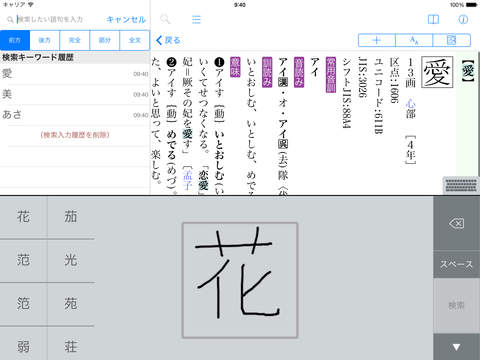Choose candidate 笵
The image size is (480, 360).
tap(23, 304)
